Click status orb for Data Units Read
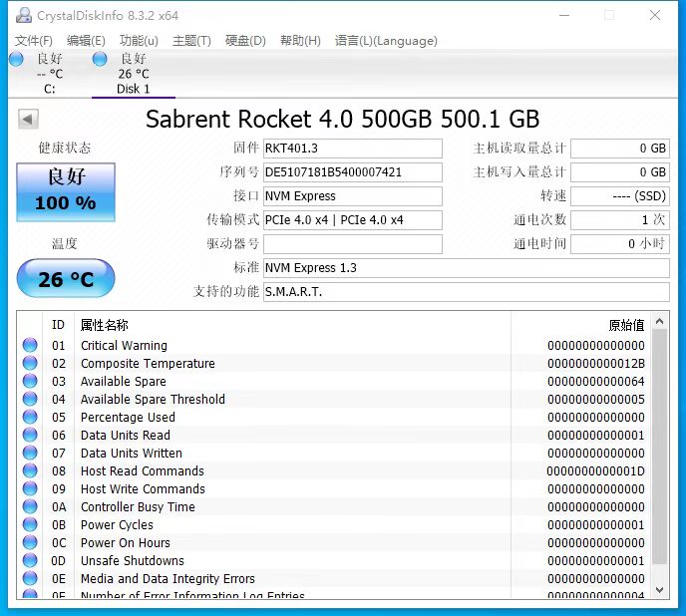Viewport: 686px width, 616px height. pos(30,435)
